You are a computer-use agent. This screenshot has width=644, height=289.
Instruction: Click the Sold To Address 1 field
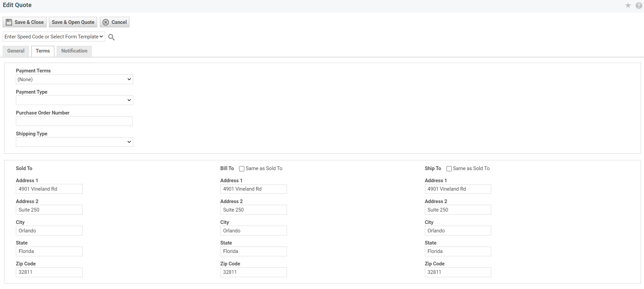[x=49, y=189]
